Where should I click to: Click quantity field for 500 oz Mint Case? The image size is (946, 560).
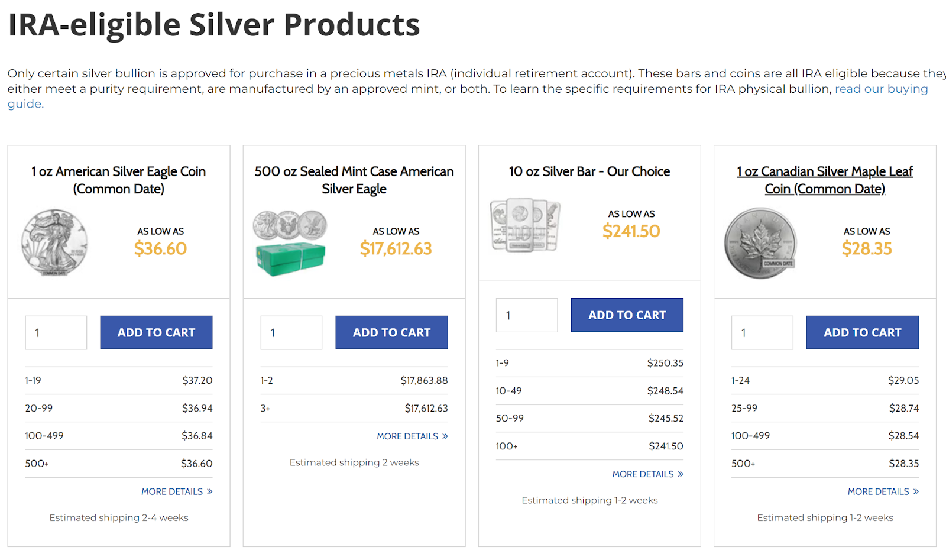coord(291,332)
